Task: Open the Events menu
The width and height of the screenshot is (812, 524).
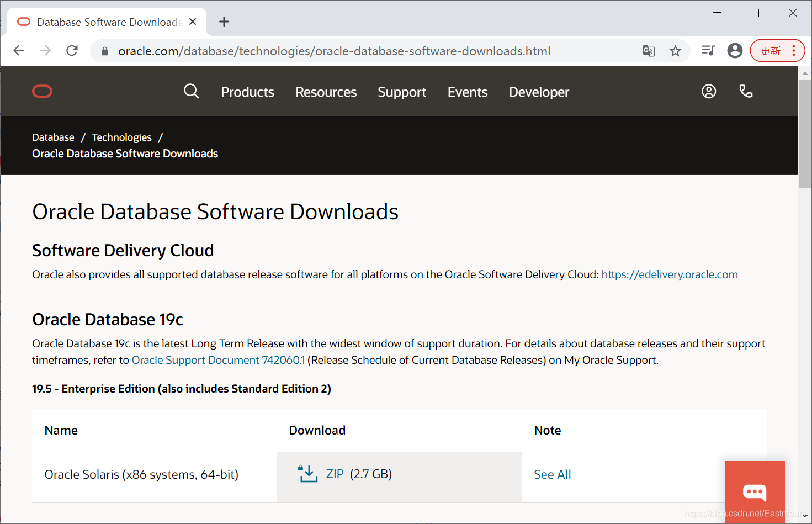Action: pyautogui.click(x=468, y=92)
